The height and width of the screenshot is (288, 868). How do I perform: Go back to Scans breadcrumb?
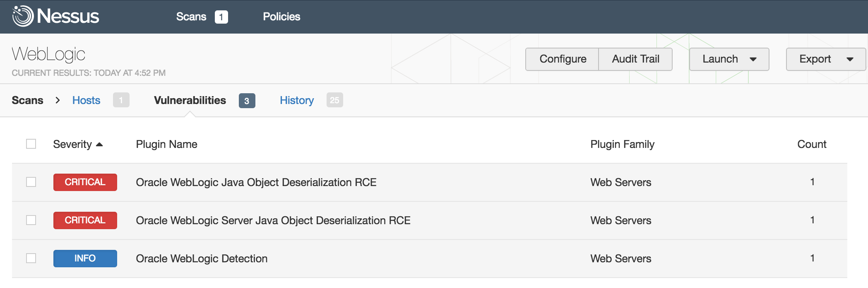(x=27, y=100)
